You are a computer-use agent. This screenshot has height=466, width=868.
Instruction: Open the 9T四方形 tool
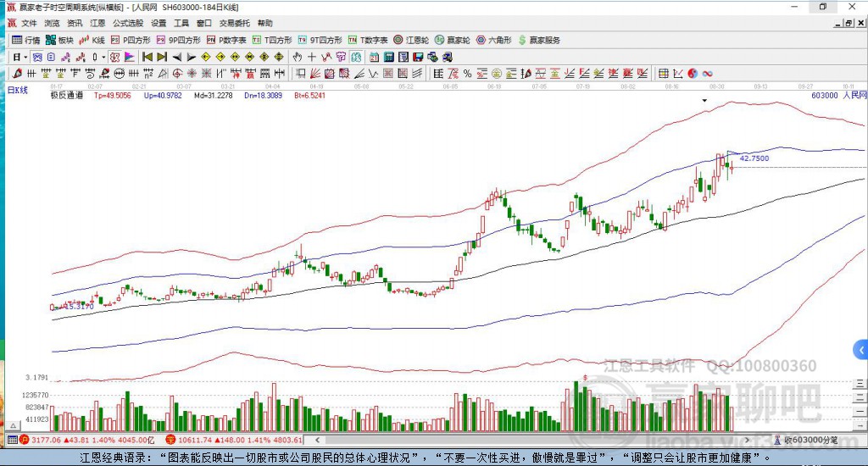coord(320,40)
